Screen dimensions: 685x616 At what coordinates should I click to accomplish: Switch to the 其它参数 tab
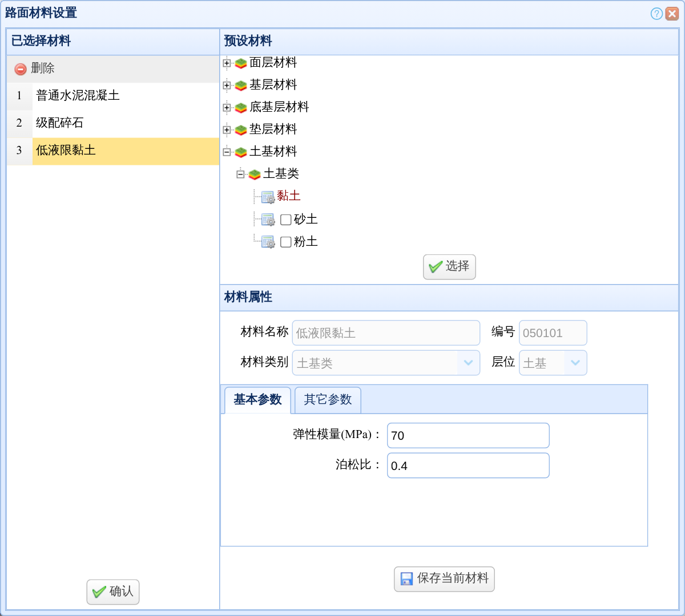coord(328,400)
